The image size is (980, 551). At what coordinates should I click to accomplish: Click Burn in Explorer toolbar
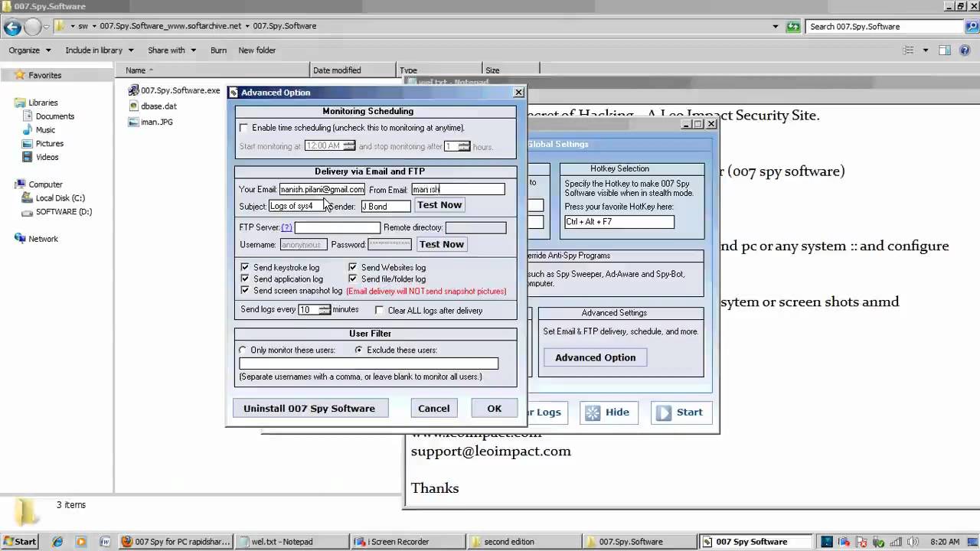(x=218, y=51)
